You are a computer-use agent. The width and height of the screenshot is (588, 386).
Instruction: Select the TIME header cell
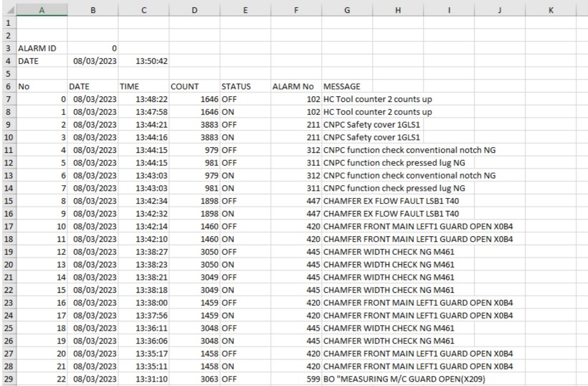point(143,86)
